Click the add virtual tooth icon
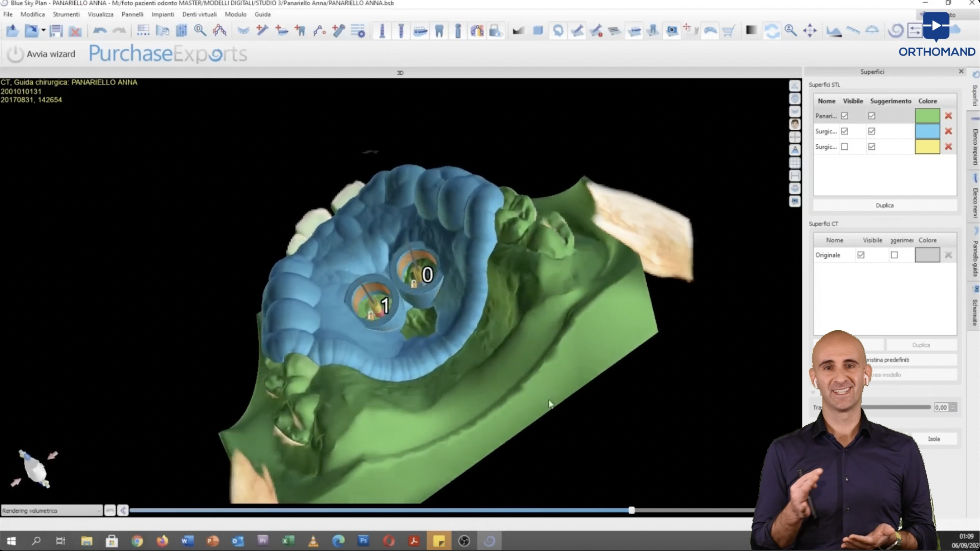Image resolution: width=980 pixels, height=551 pixels. click(x=300, y=31)
